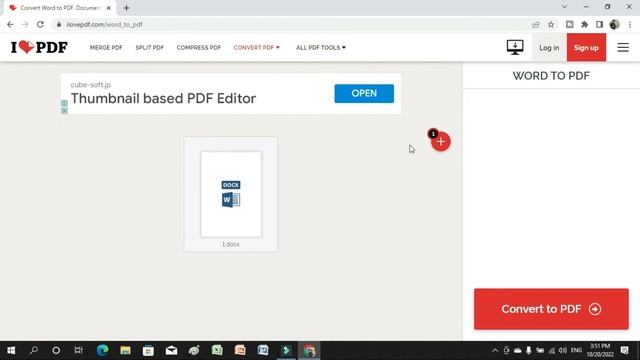640x360 pixels.
Task: Open File Explorer from taskbar
Action: point(125,350)
